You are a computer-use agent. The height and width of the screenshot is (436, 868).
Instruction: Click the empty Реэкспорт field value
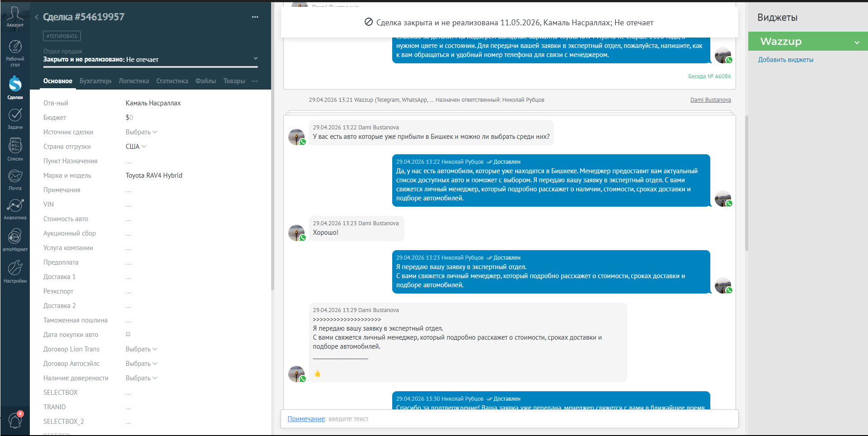pyautogui.click(x=128, y=292)
